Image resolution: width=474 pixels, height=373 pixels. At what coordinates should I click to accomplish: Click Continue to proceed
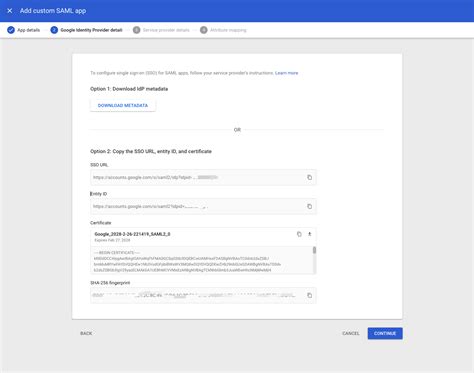[x=385, y=333]
